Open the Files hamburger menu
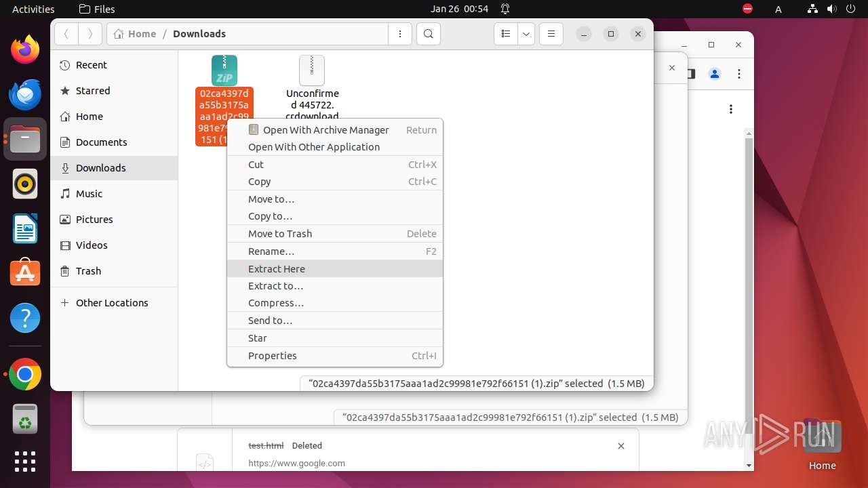This screenshot has width=868, height=488. 551,34
